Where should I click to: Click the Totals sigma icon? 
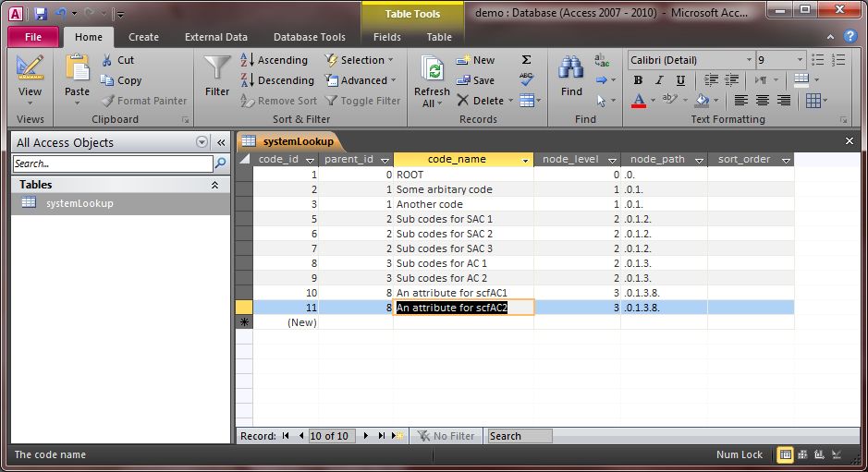[527, 60]
